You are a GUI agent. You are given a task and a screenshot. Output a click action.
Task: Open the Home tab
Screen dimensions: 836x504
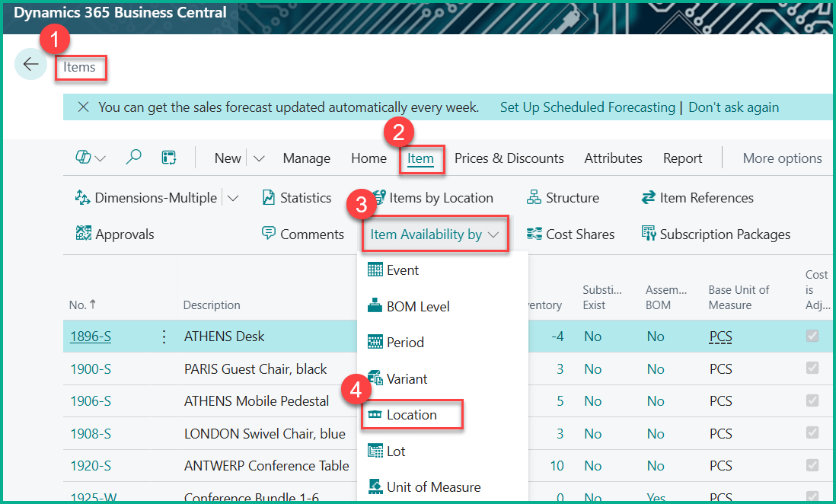point(369,158)
